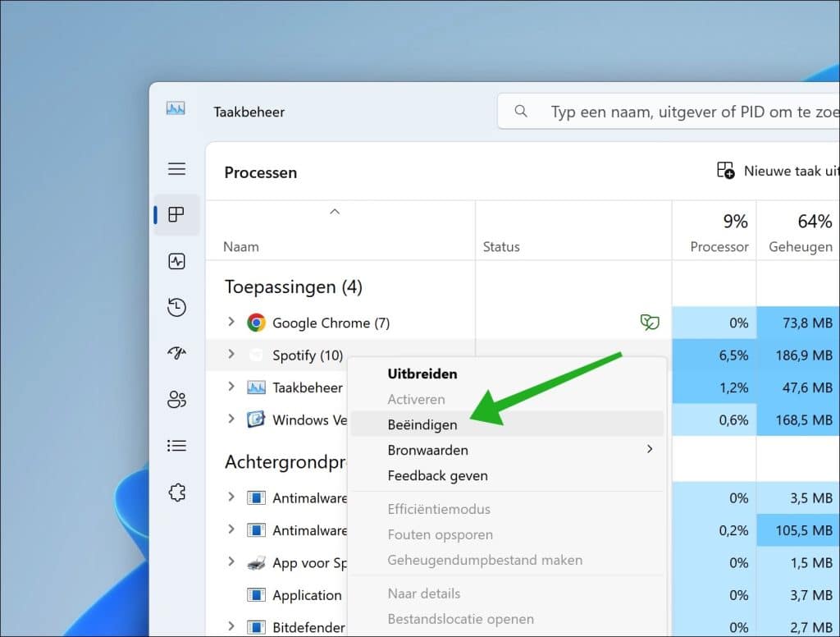Select Feedback geven in the context menu
The image size is (840, 637).
[507, 475]
